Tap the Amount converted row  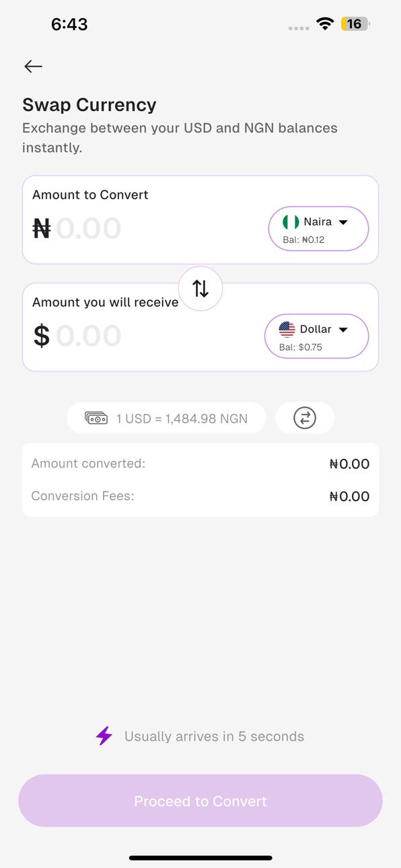(x=200, y=464)
